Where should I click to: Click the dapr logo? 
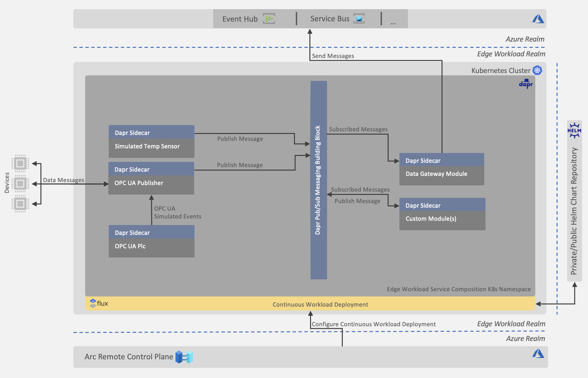(526, 84)
